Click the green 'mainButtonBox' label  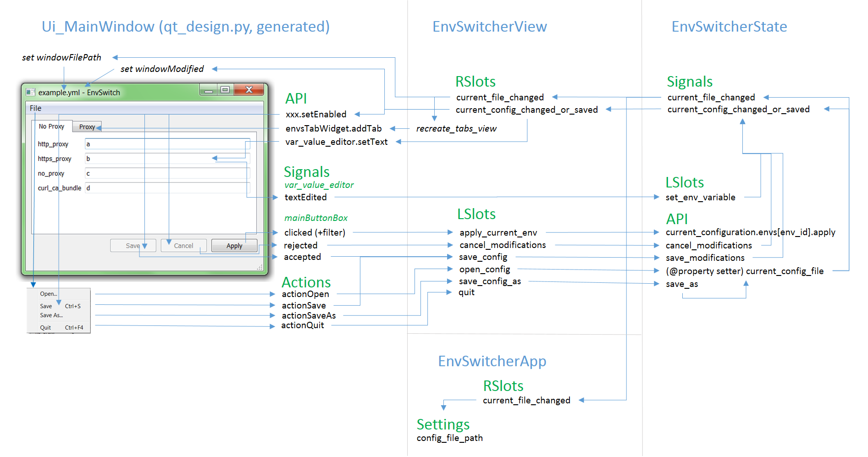tap(315, 218)
